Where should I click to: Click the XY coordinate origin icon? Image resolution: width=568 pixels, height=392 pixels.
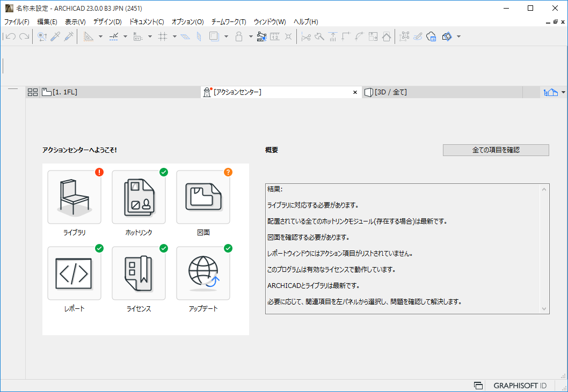138,36
